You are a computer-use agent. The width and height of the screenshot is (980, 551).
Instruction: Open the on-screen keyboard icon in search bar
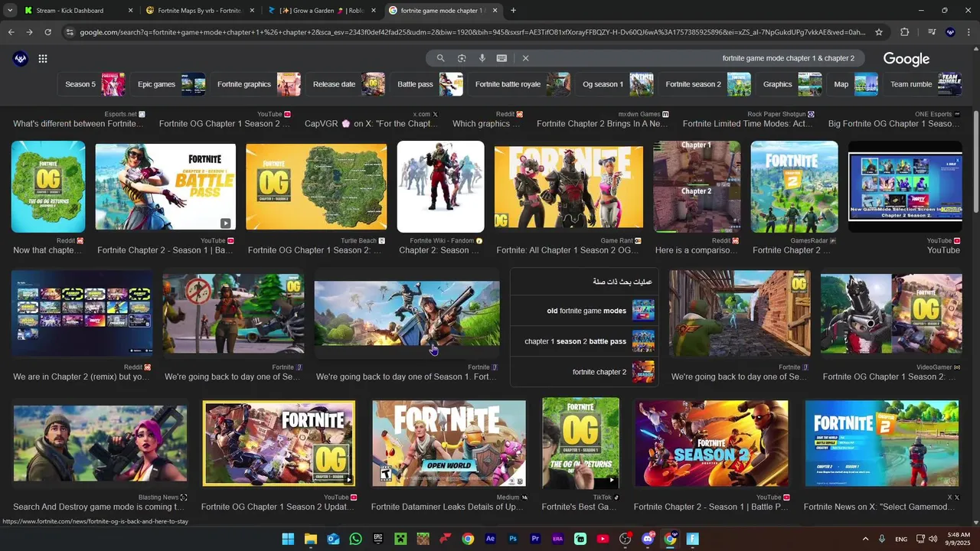501,58
